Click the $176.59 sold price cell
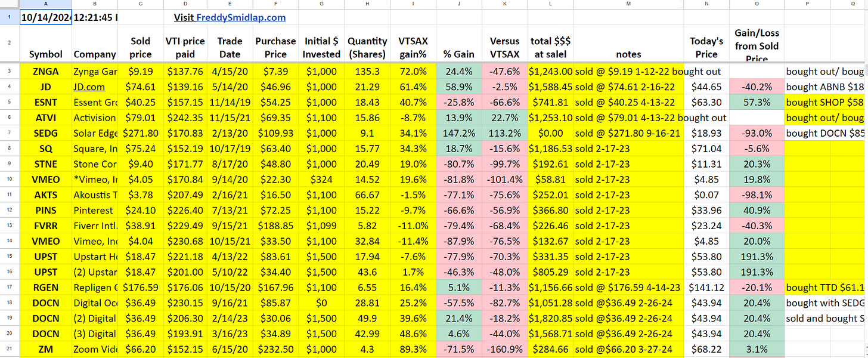The image size is (868, 358). [140, 288]
